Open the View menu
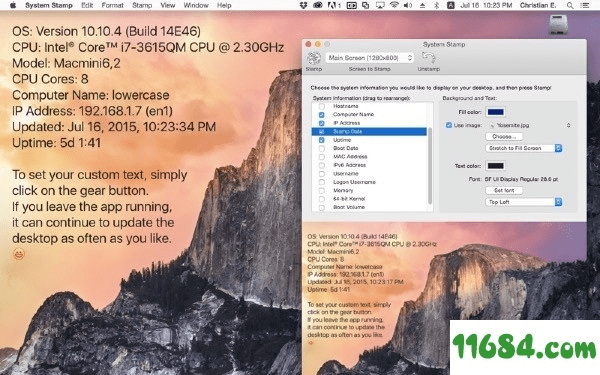This screenshot has width=600, height=375. point(168,5)
